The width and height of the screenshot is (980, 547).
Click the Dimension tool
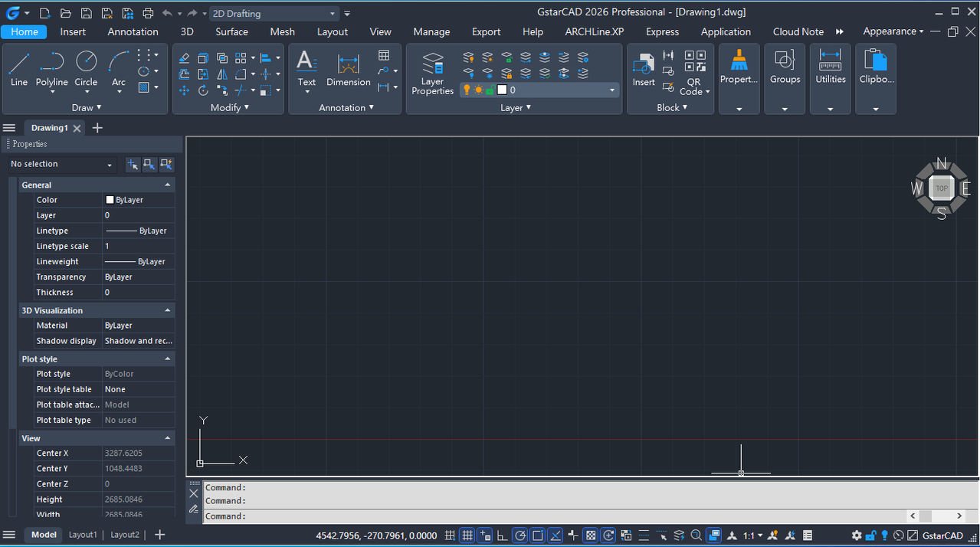point(349,68)
